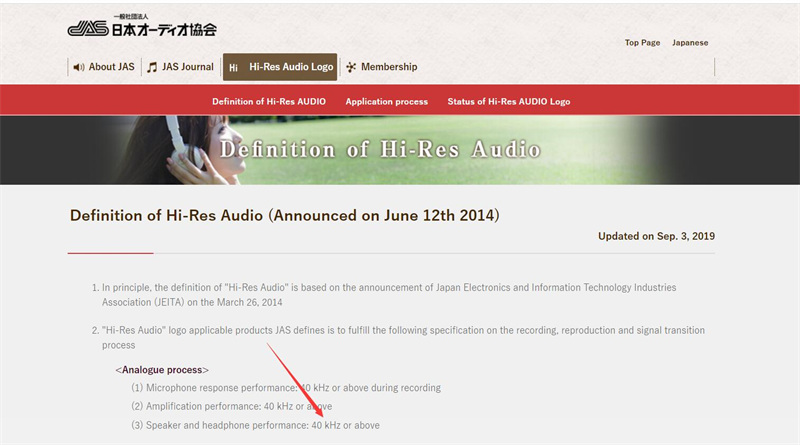Click the heading Definition of Hi-Res Audio (Announced on June 12th 2014)
This screenshot has width=800, height=445.
click(285, 215)
